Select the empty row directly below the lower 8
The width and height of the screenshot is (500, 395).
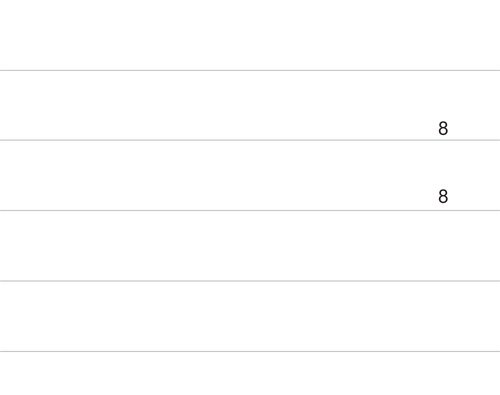[250, 246]
